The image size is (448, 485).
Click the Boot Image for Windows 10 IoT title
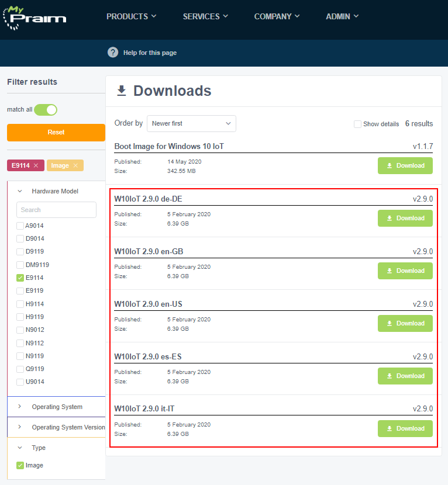169,146
